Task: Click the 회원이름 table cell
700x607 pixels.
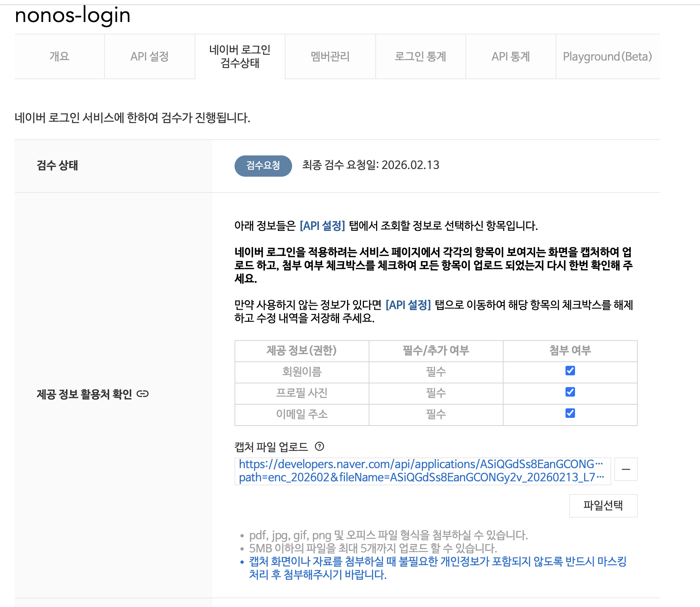Action: [x=302, y=372]
